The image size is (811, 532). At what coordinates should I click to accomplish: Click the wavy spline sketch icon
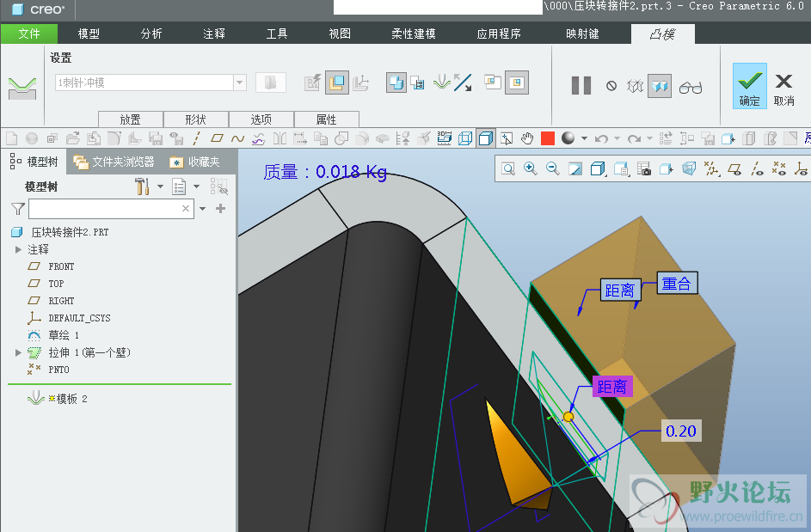pyautogui.click(x=237, y=138)
